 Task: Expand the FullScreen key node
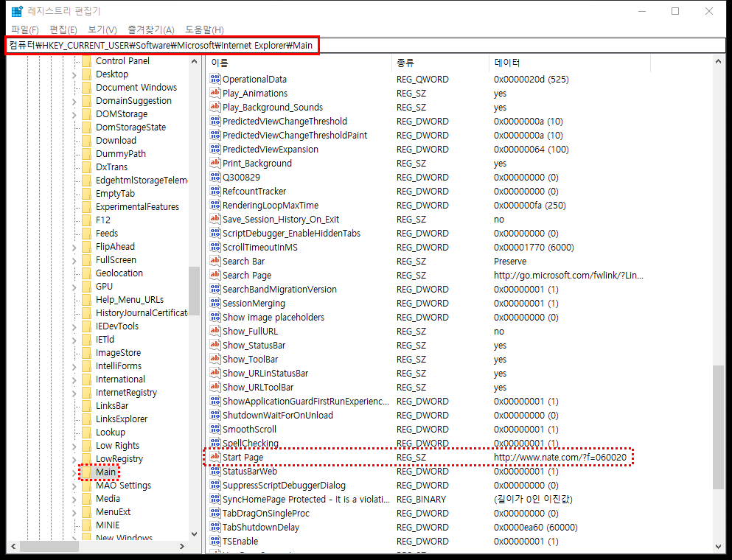74,260
